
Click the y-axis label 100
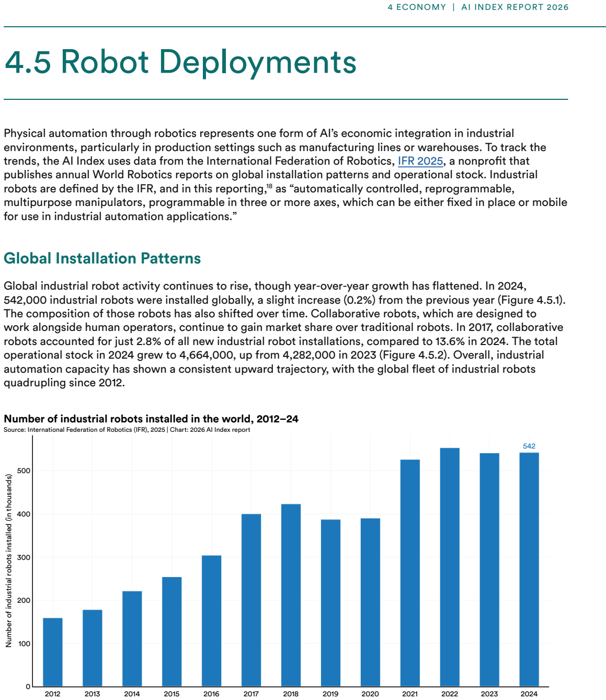pyautogui.click(x=24, y=644)
